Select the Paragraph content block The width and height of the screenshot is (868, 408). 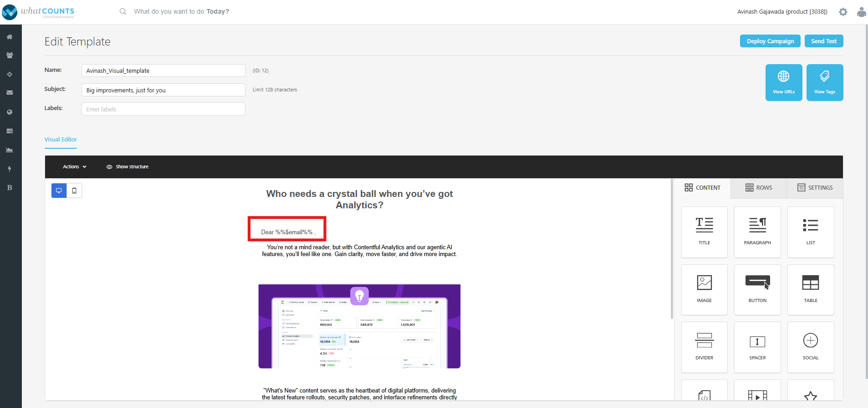[757, 232]
